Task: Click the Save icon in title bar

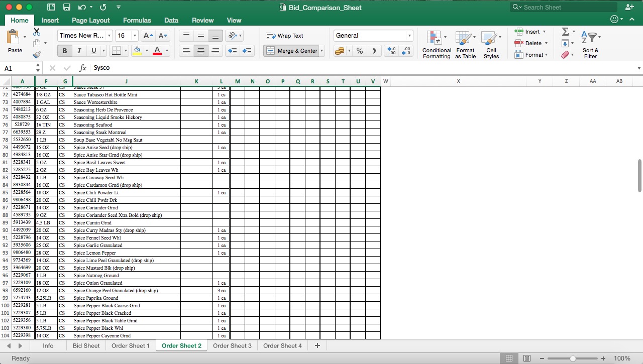Action: [x=67, y=8]
